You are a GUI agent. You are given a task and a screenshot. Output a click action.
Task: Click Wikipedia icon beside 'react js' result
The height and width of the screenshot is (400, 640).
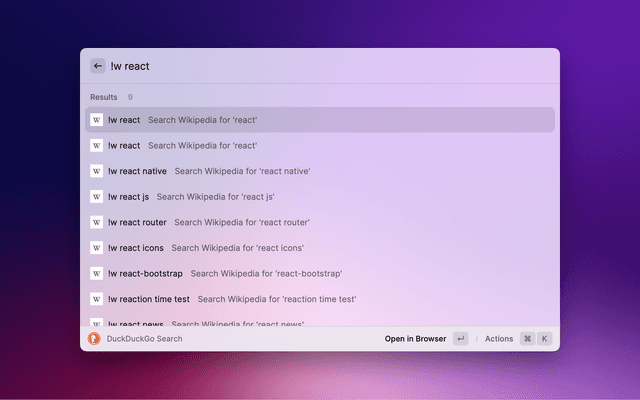(x=97, y=197)
